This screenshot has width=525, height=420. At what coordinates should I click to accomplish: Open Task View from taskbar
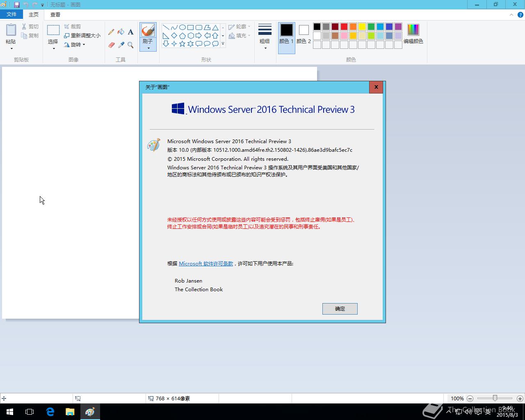click(30, 412)
